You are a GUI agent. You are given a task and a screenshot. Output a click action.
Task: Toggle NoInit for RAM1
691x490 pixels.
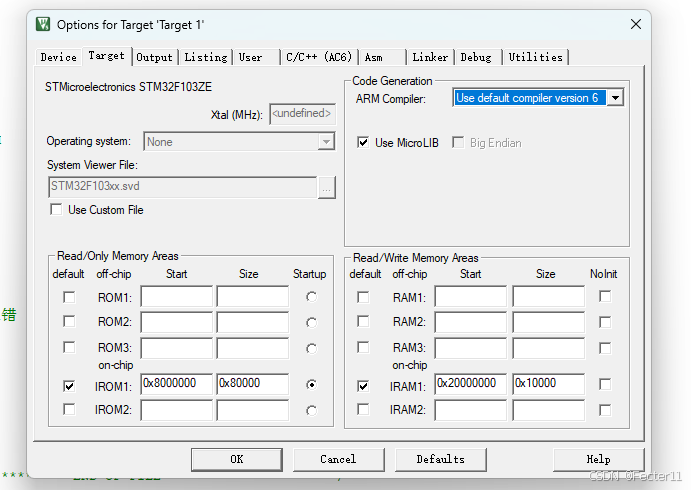tap(605, 297)
